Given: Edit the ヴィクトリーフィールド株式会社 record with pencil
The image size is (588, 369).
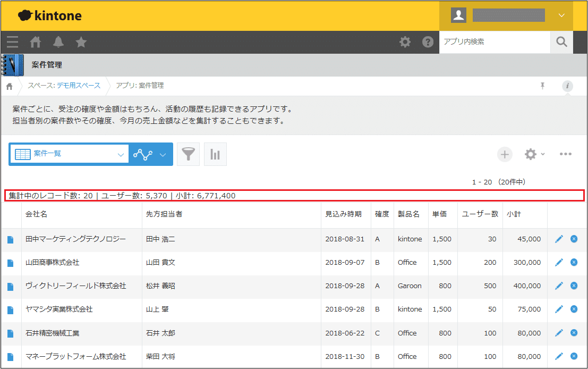Looking at the screenshot, I should click(x=559, y=286).
